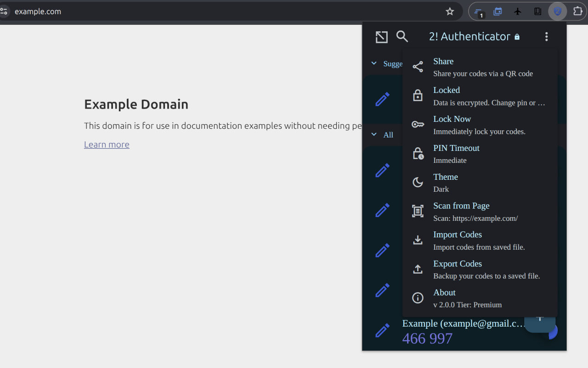Image resolution: width=588 pixels, height=368 pixels.
Task: Expand Authenticator to full page view
Action: [381, 36]
